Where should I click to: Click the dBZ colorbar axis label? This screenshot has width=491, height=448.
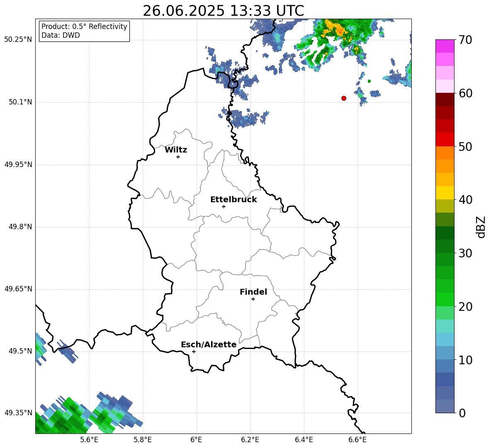pyautogui.click(x=481, y=227)
